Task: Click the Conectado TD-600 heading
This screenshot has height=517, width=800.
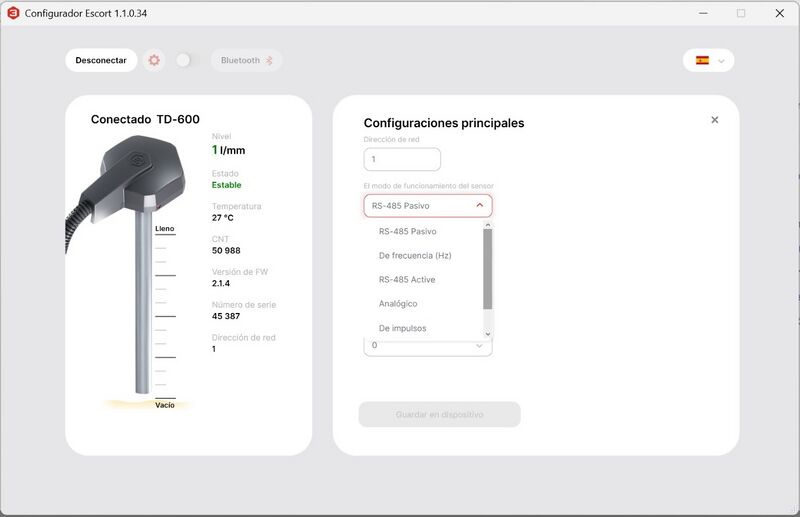Action: (145, 119)
